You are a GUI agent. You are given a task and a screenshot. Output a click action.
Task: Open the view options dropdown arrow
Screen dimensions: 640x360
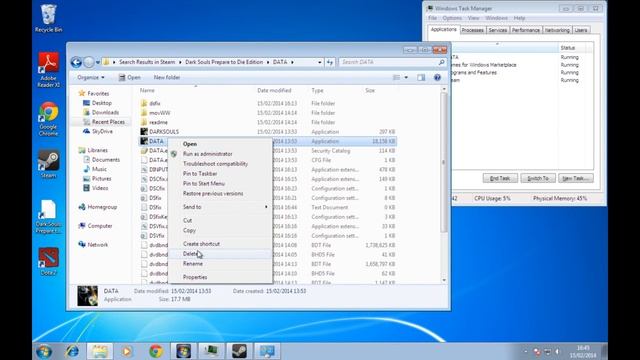click(406, 77)
